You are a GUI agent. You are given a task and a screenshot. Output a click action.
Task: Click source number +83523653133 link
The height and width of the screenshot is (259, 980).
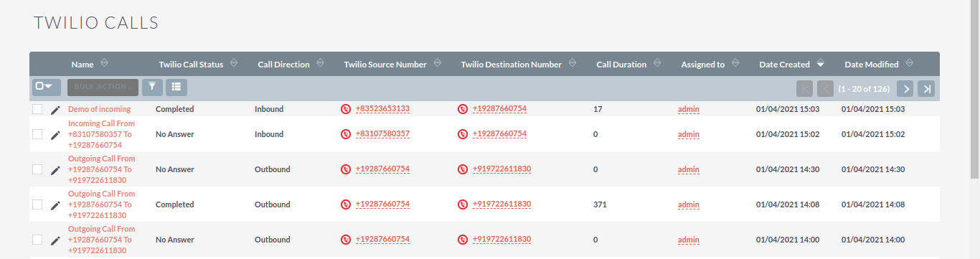(x=382, y=109)
